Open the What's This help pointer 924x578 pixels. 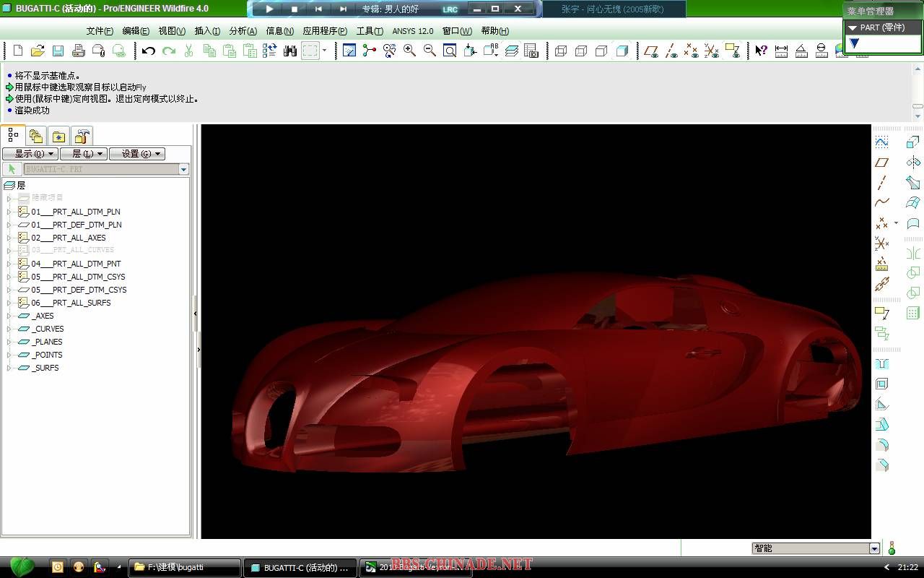pyautogui.click(x=761, y=51)
